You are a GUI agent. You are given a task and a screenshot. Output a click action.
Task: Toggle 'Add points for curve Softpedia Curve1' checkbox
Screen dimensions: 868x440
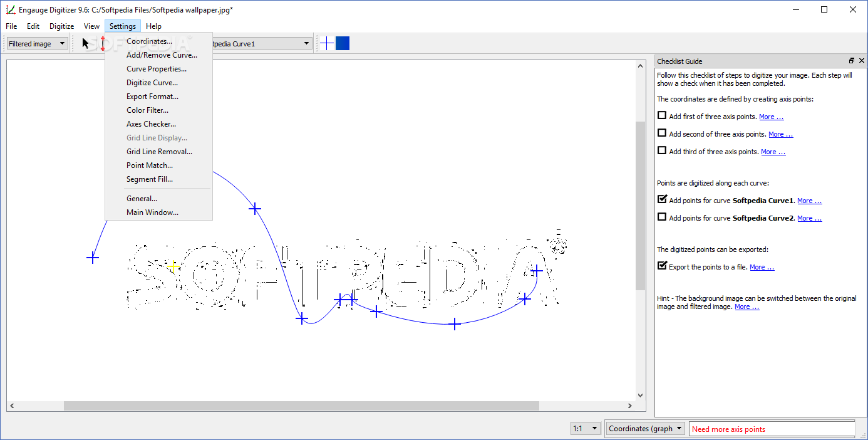pyautogui.click(x=662, y=199)
